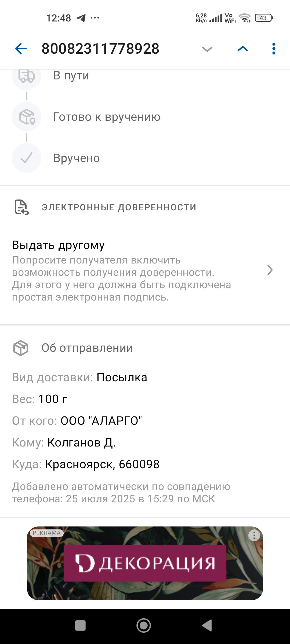Tap the parcel location icon for Готово к вручению
This screenshot has width=290, height=644.
27,117
